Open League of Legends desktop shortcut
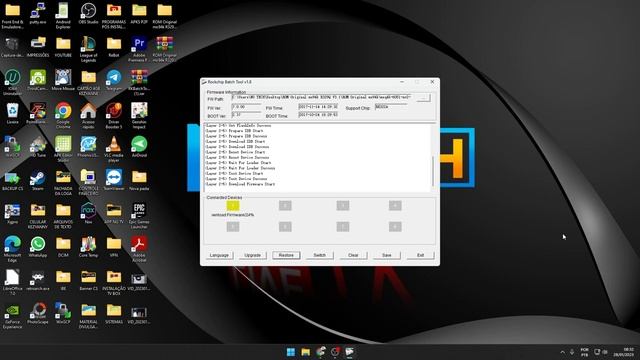640x360 pixels. tap(88, 49)
